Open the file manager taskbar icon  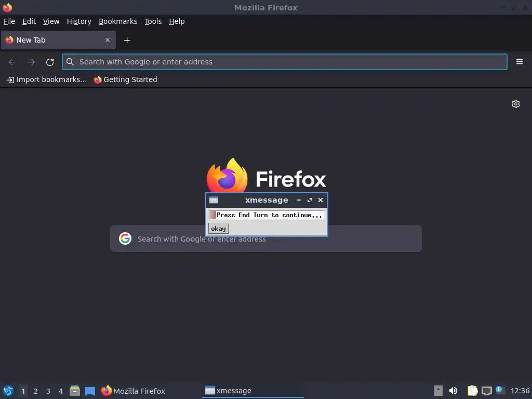click(x=75, y=391)
